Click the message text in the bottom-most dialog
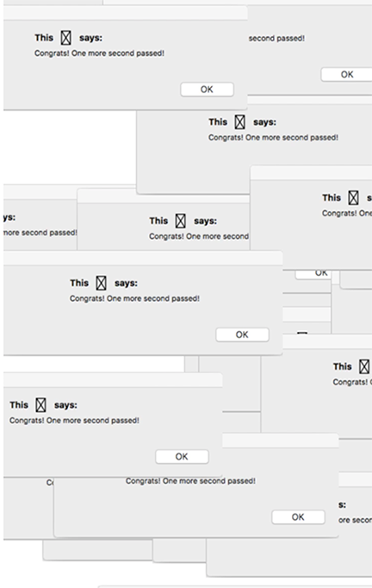This screenshot has width=372, height=588. (190, 481)
